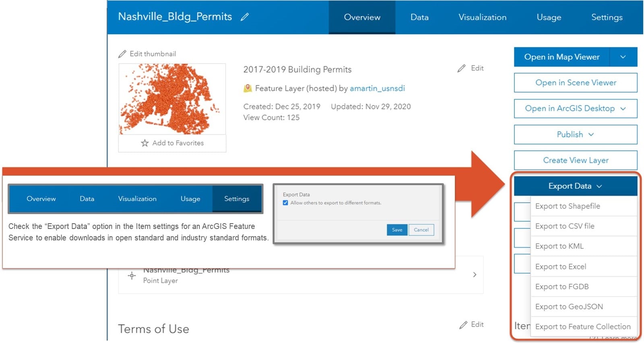
Task: Open the Export Data dropdown
Action: tap(575, 186)
